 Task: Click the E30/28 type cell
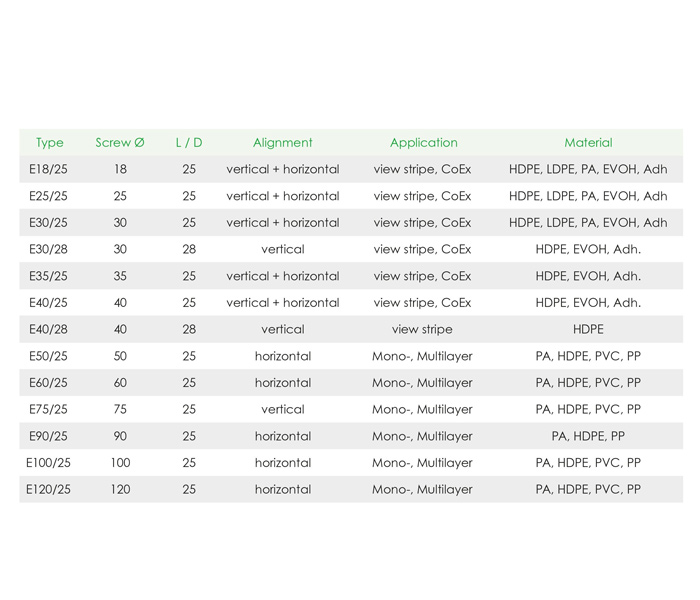(x=48, y=249)
